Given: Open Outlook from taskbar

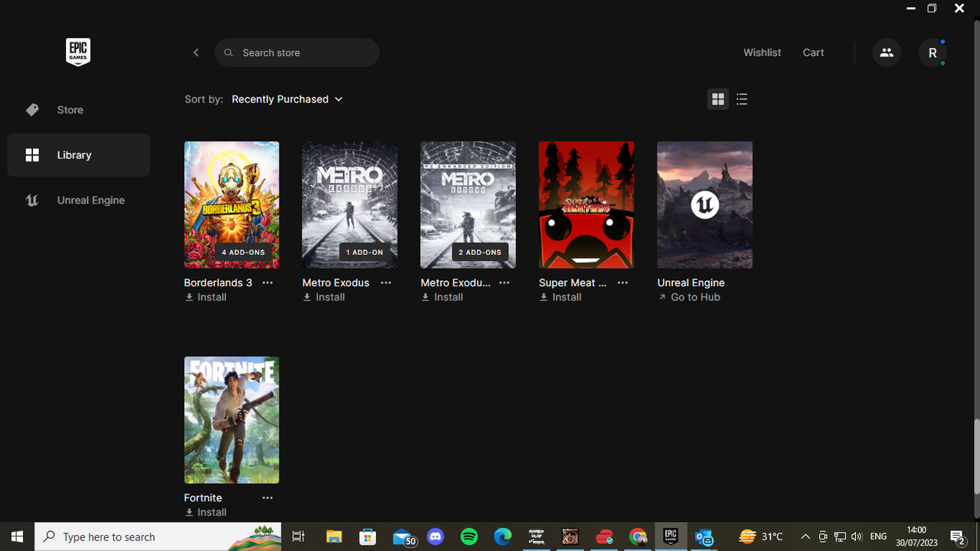Looking at the screenshot, I should coord(704,536).
